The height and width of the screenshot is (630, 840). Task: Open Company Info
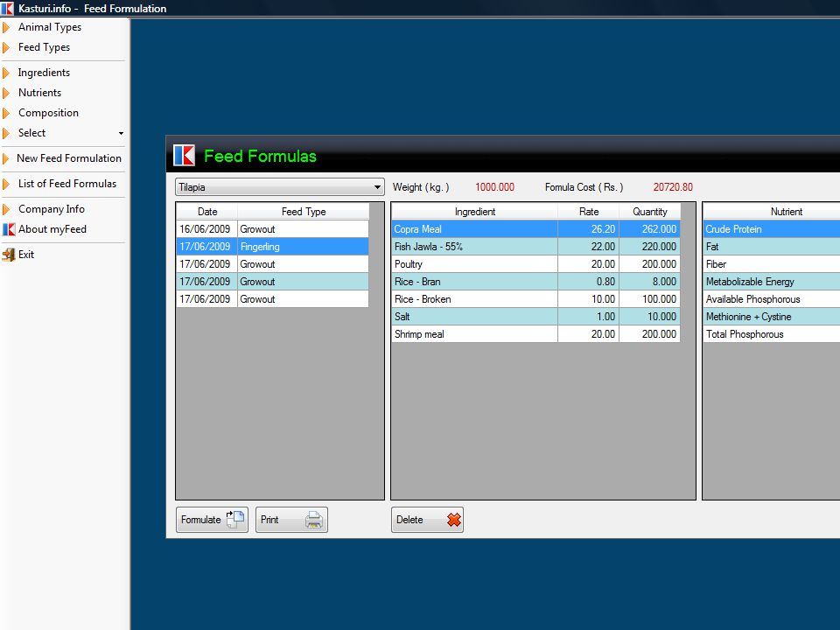(x=52, y=209)
